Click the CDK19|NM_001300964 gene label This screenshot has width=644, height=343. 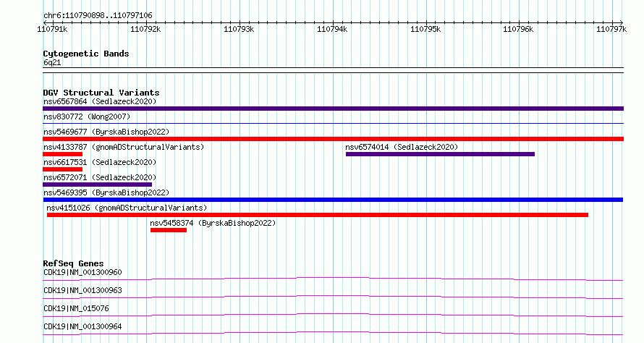pyautogui.click(x=82, y=326)
